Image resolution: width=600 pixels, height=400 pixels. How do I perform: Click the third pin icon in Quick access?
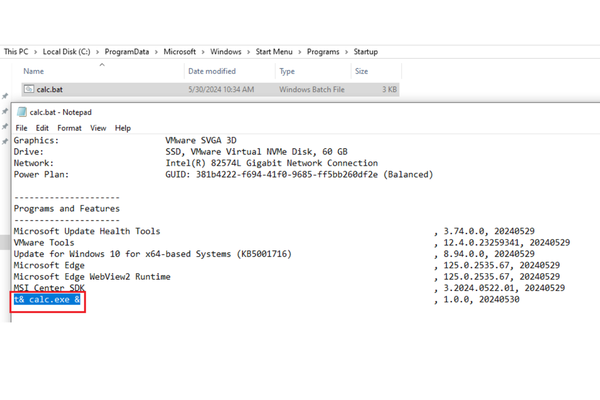[5, 126]
